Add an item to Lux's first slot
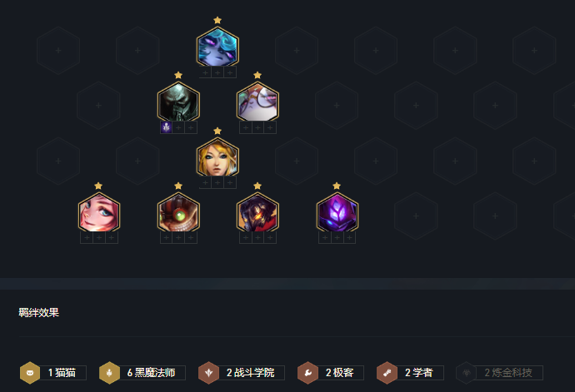The image size is (575, 392). pos(205,182)
